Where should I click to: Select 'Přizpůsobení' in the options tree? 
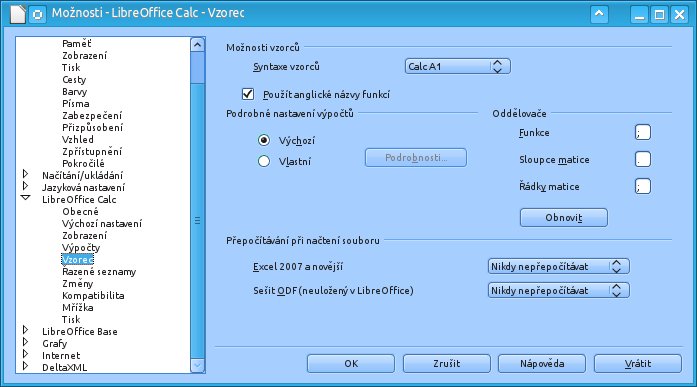pyautogui.click(x=92, y=128)
